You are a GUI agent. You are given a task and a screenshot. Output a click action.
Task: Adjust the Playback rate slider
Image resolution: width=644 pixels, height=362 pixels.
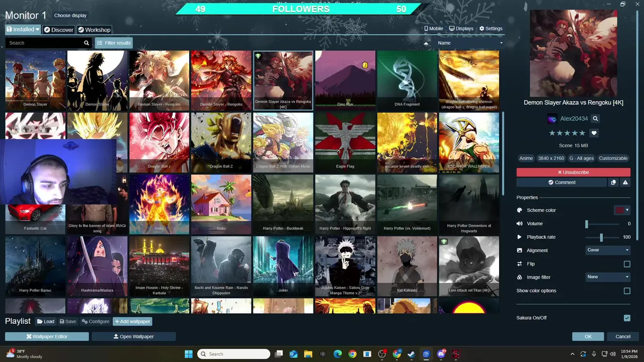(602, 237)
